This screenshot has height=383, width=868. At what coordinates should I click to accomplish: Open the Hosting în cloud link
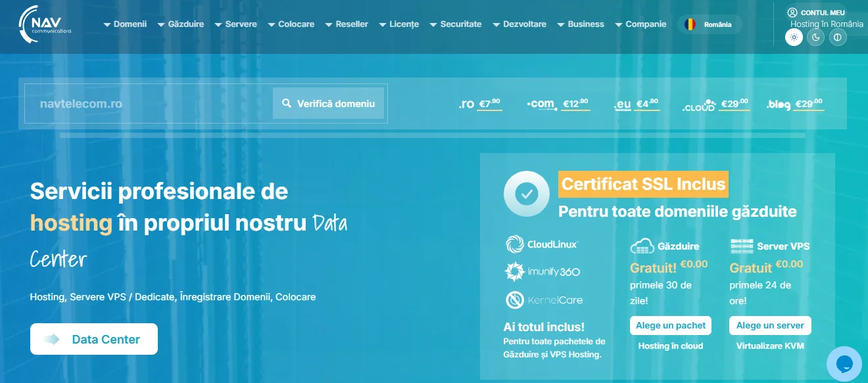tap(671, 346)
